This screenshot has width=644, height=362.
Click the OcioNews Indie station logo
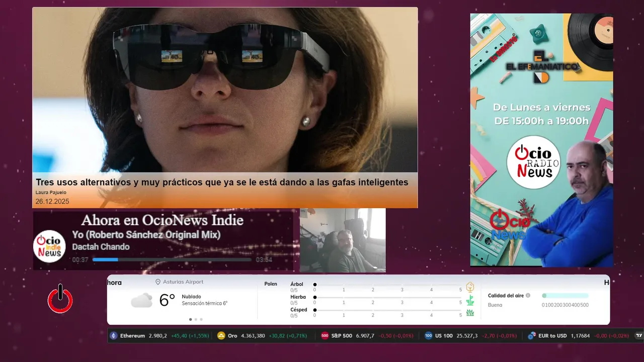(x=49, y=246)
